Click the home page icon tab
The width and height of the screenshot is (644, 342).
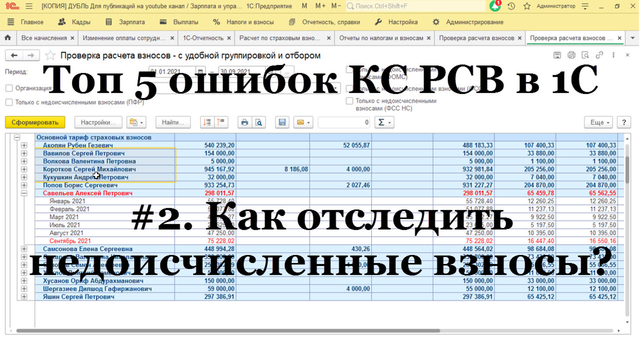[x=8, y=38]
